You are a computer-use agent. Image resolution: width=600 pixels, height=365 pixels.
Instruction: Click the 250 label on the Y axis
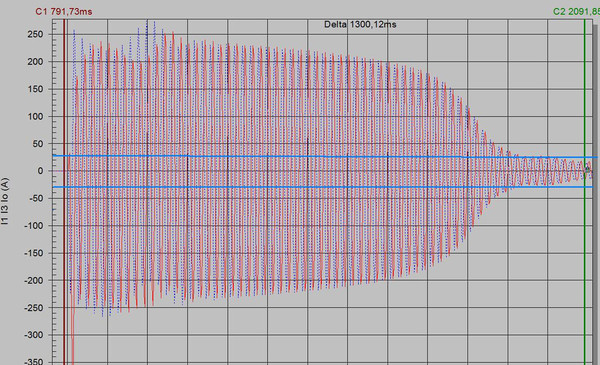[x=35, y=34]
